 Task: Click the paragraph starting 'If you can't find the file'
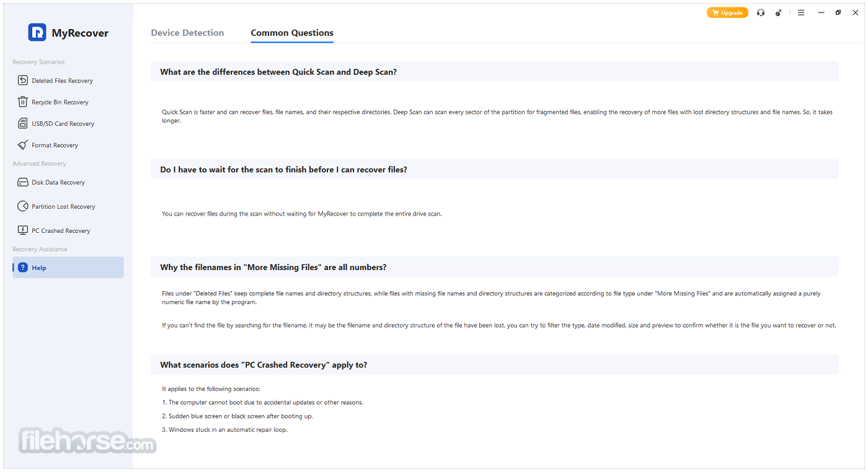click(x=499, y=325)
